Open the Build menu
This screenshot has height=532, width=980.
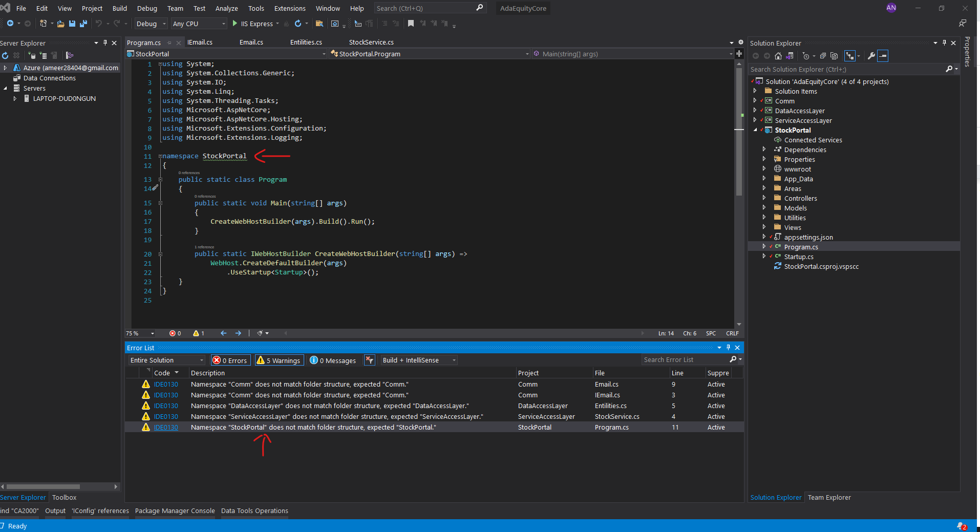tap(119, 8)
